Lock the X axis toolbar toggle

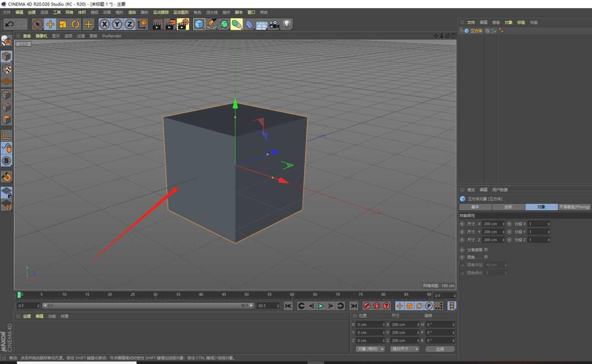click(105, 24)
